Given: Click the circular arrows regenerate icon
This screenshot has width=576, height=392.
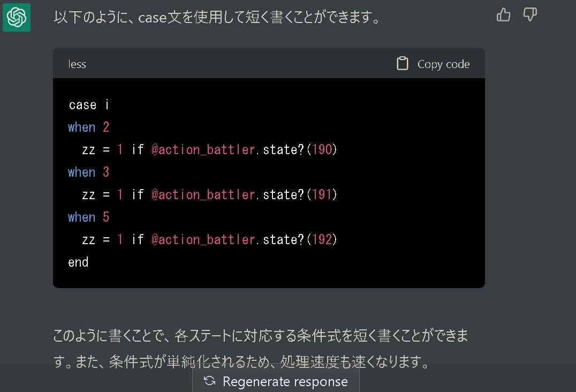Looking at the screenshot, I should pyautogui.click(x=210, y=381).
